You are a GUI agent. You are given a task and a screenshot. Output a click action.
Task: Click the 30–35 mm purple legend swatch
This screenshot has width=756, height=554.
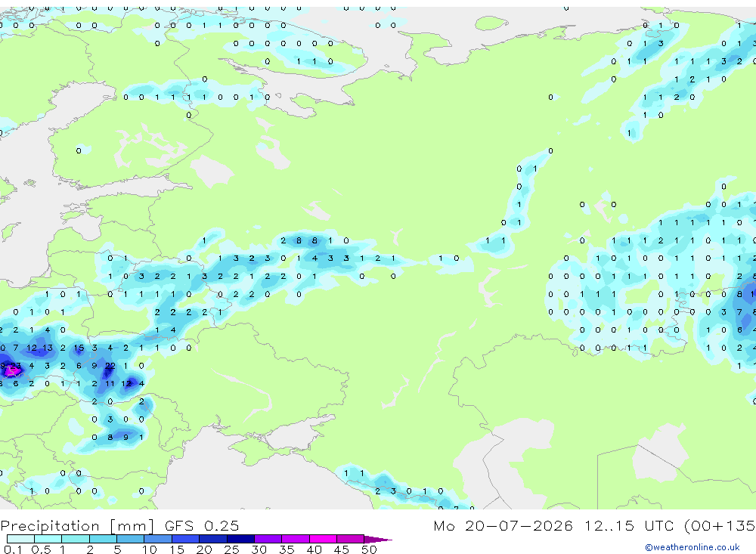point(268,539)
